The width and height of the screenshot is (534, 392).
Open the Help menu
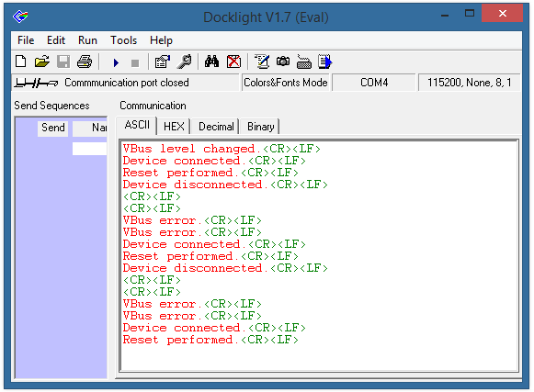point(161,40)
